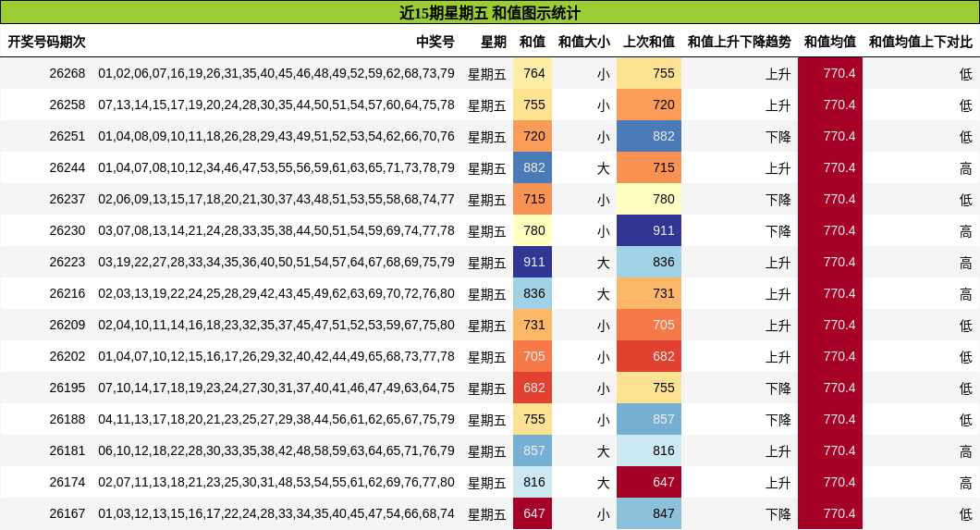This screenshot has width=980, height=530.
Task: Select the 和值 cell 780 in row 26230
Action: (x=533, y=230)
